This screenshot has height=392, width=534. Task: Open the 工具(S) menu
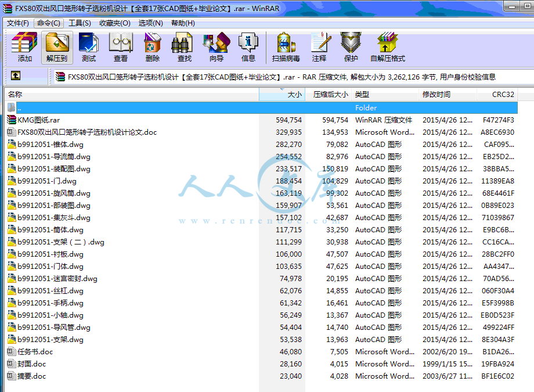coord(80,23)
